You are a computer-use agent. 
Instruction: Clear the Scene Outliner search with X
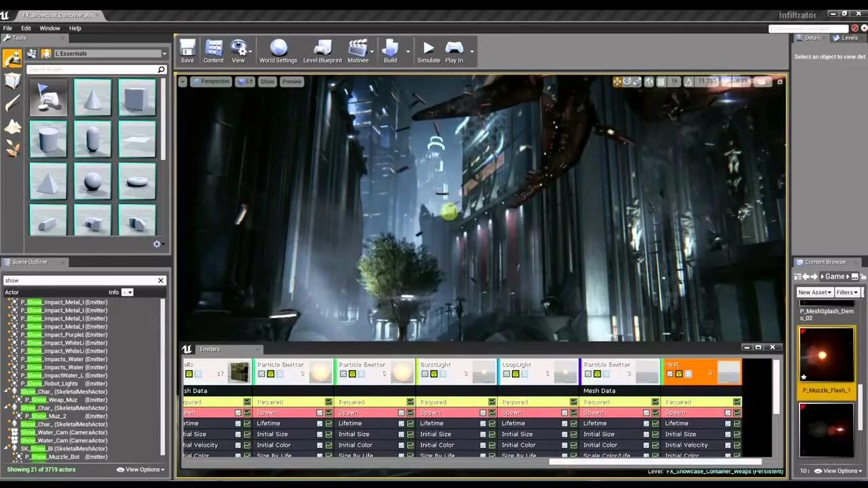(161, 281)
